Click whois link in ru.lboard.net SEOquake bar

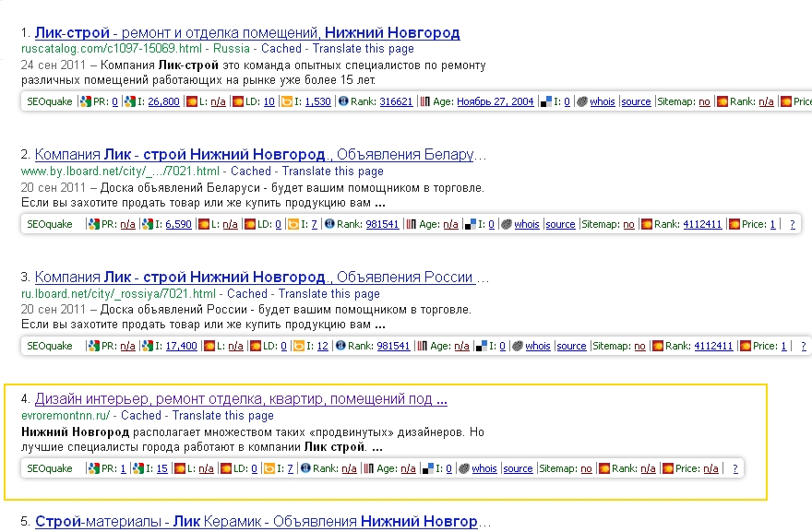point(538,346)
